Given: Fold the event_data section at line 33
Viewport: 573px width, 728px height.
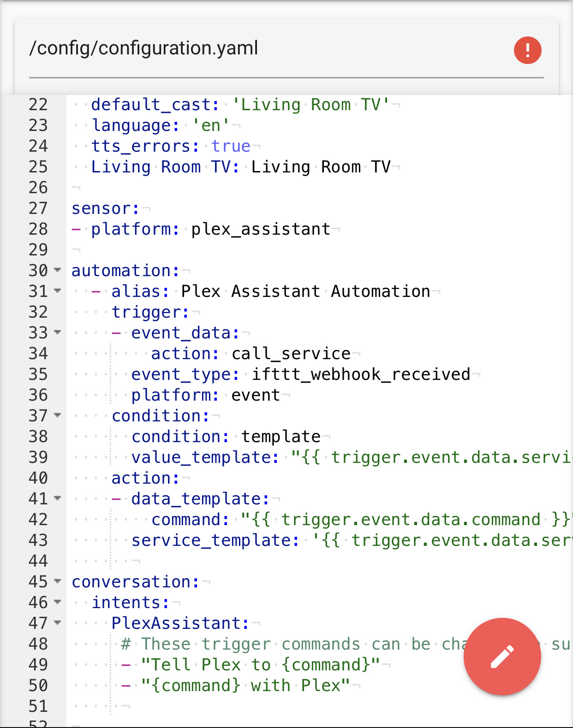Looking at the screenshot, I should click(x=58, y=332).
